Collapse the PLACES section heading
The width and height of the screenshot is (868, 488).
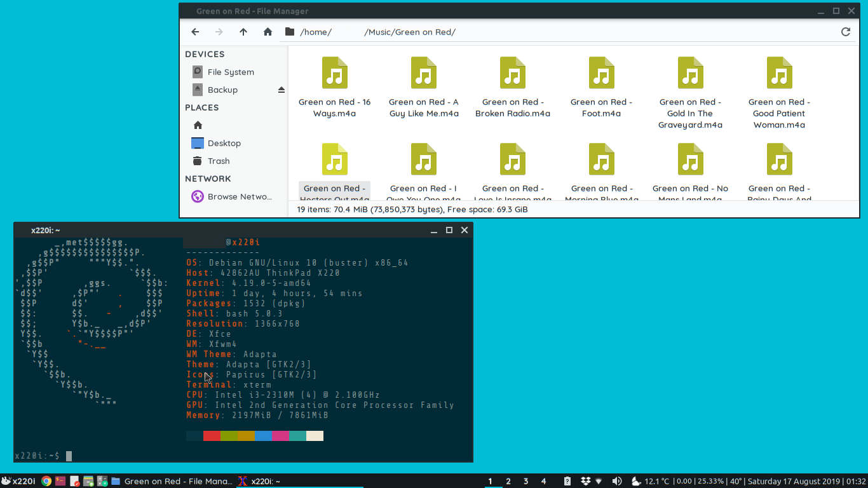(201, 107)
